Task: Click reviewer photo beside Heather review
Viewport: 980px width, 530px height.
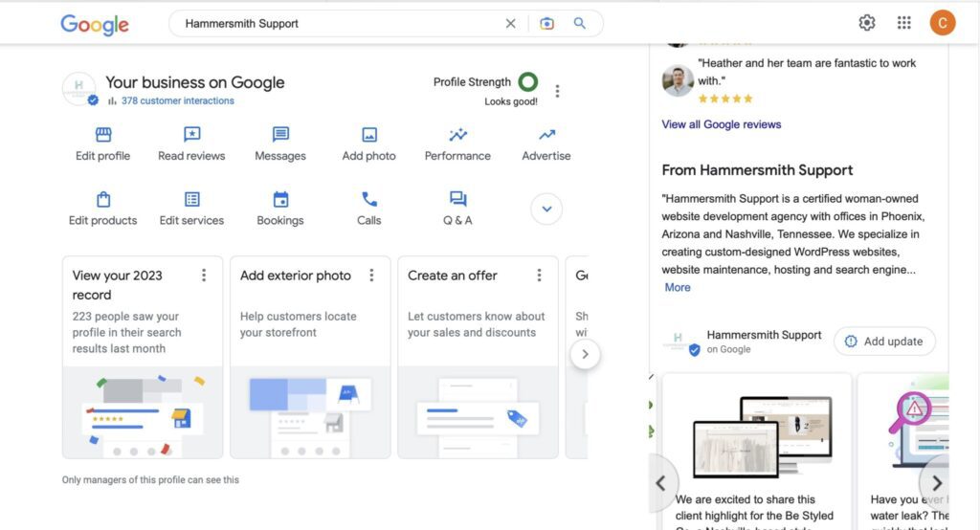Action: click(679, 80)
